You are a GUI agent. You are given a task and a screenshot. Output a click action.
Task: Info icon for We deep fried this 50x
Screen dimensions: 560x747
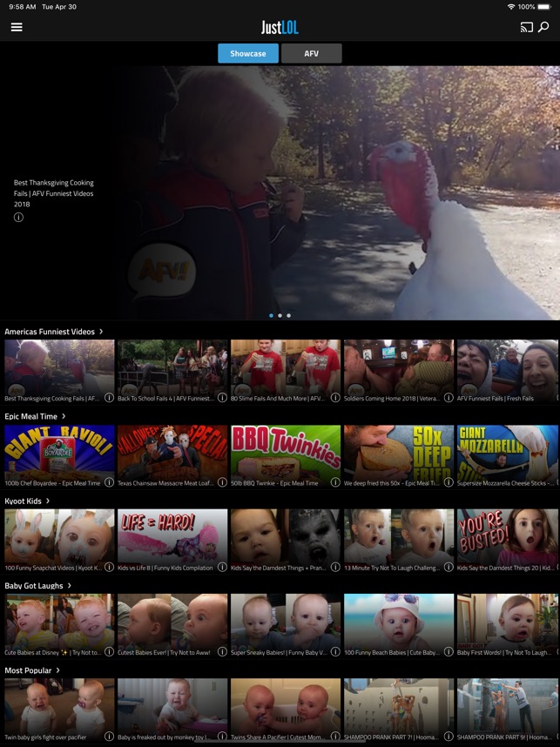coord(449,482)
